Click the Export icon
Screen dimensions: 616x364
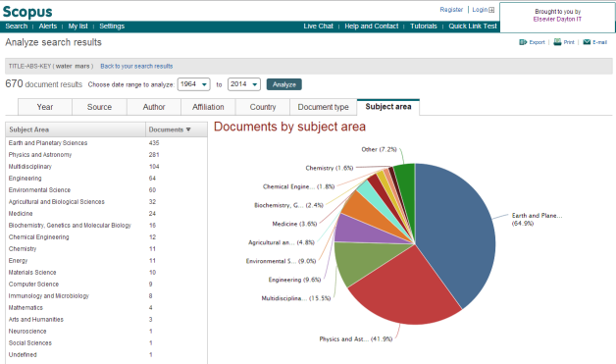[x=523, y=42]
